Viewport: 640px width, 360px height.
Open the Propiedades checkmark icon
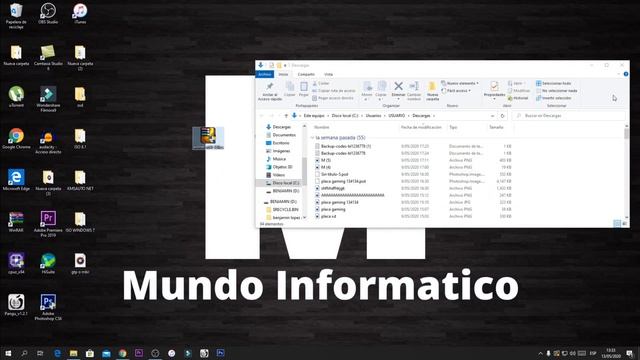[494, 86]
